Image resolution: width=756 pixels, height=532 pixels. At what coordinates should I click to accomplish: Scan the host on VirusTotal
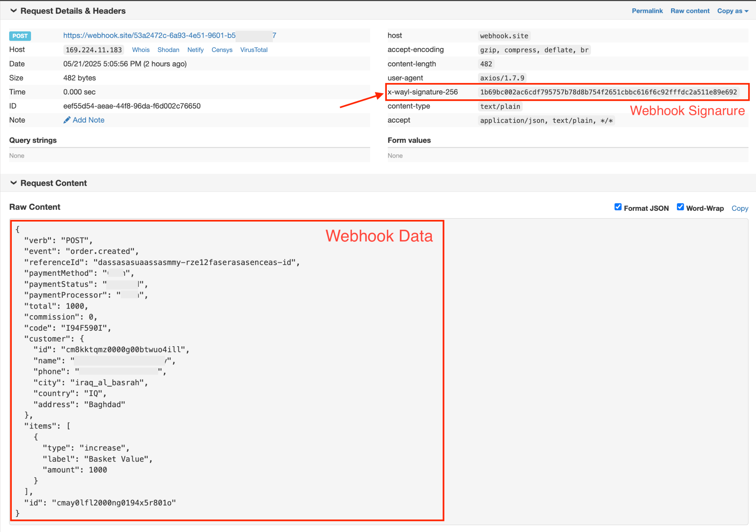[254, 49]
